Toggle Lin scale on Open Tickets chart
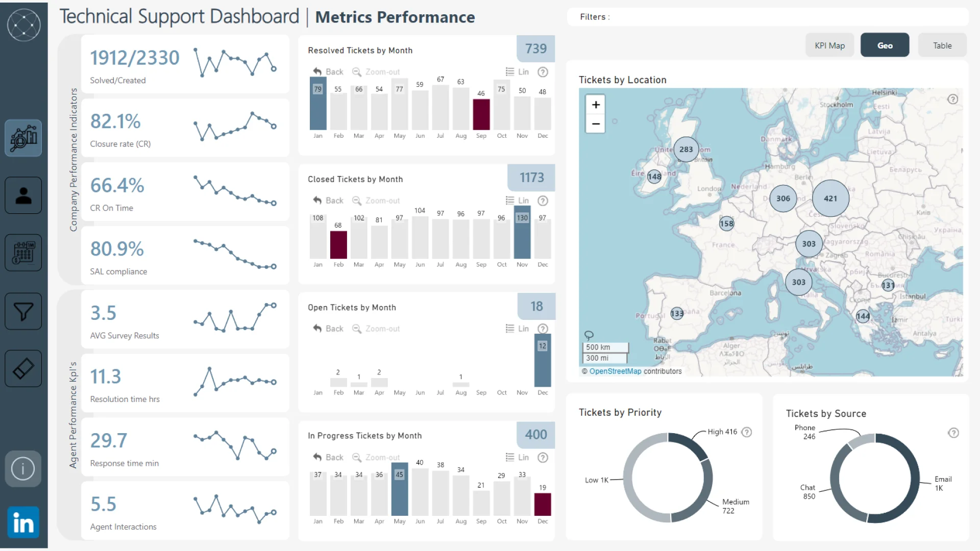Image resolution: width=980 pixels, height=551 pixels. pyautogui.click(x=517, y=329)
